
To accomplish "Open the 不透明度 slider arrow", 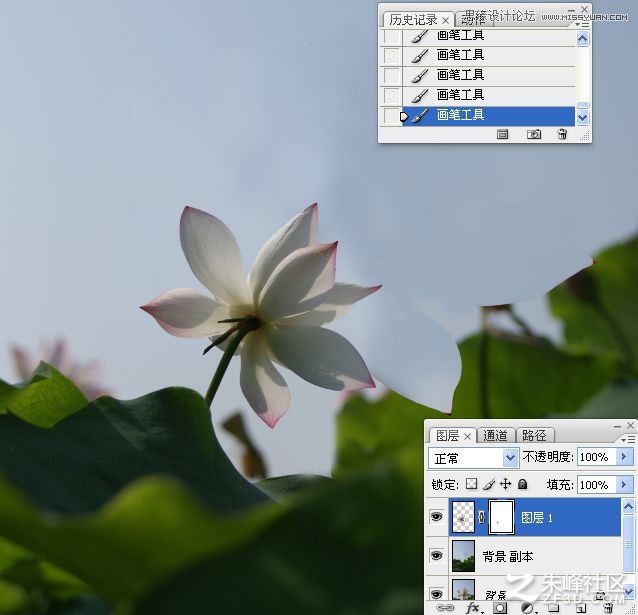I will [x=625, y=457].
